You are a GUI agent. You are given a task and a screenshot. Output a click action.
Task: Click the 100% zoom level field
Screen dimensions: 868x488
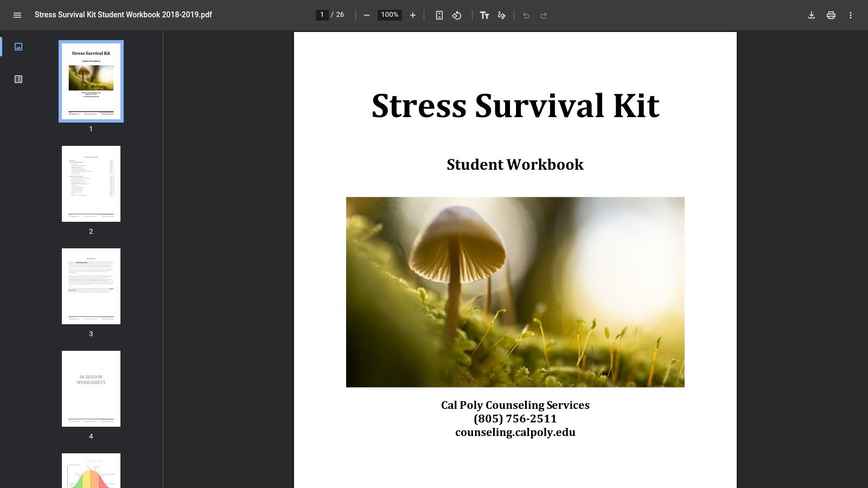390,15
